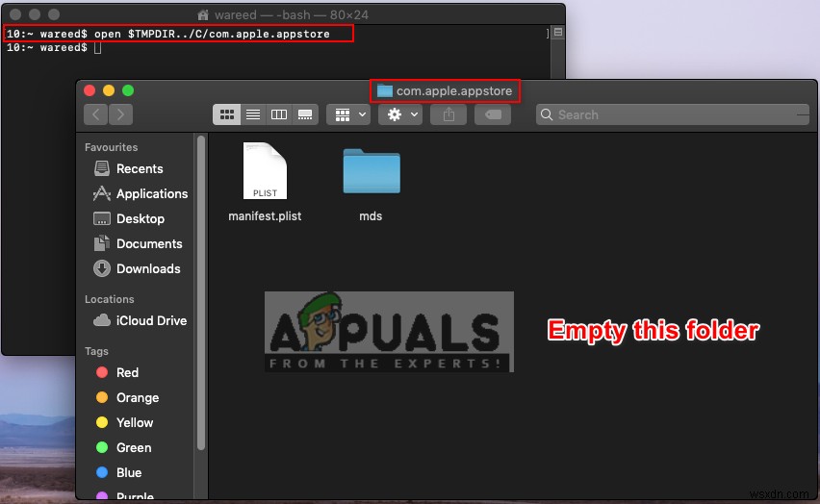820x504 pixels.
Task: Click the iCloud Drive cloud icon
Action: (102, 320)
